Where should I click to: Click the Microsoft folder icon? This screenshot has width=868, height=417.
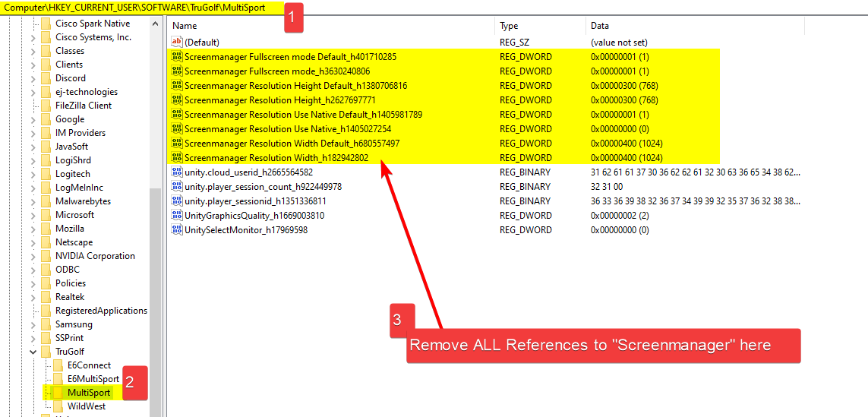[x=46, y=215]
